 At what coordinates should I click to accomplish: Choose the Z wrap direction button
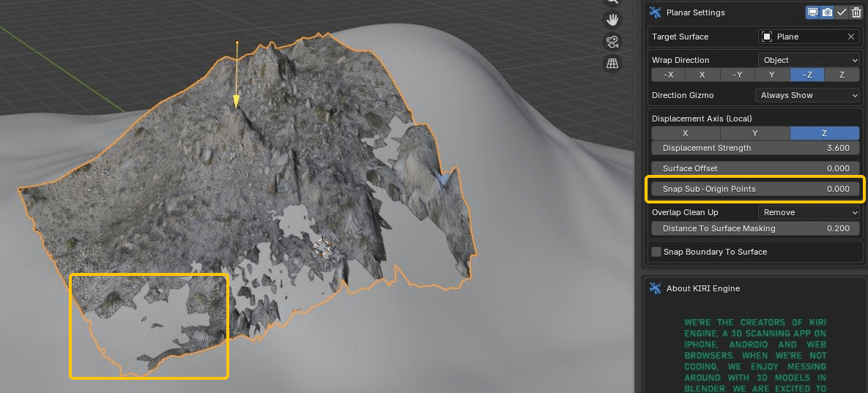tap(842, 75)
